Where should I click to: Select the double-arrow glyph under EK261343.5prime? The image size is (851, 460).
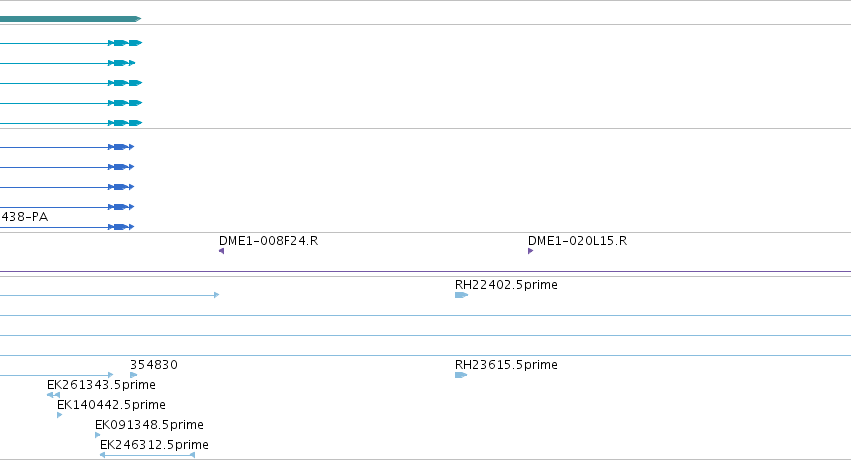[53, 395]
